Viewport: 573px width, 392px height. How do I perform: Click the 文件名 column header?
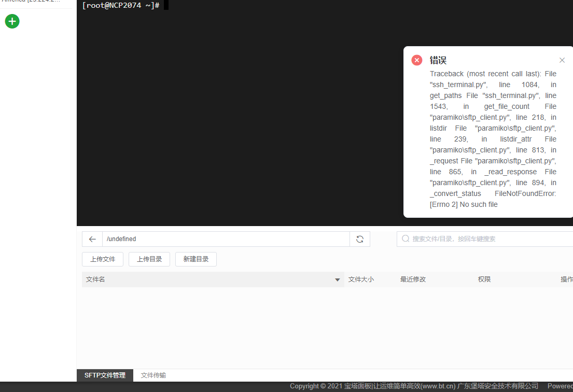pyautogui.click(x=213, y=279)
